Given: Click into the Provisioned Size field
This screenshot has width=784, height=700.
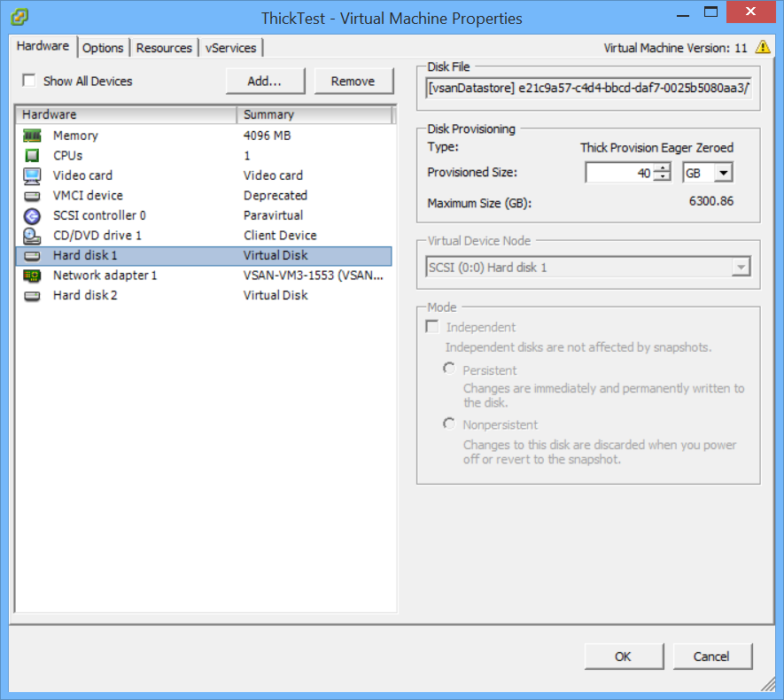Looking at the screenshot, I should (619, 173).
